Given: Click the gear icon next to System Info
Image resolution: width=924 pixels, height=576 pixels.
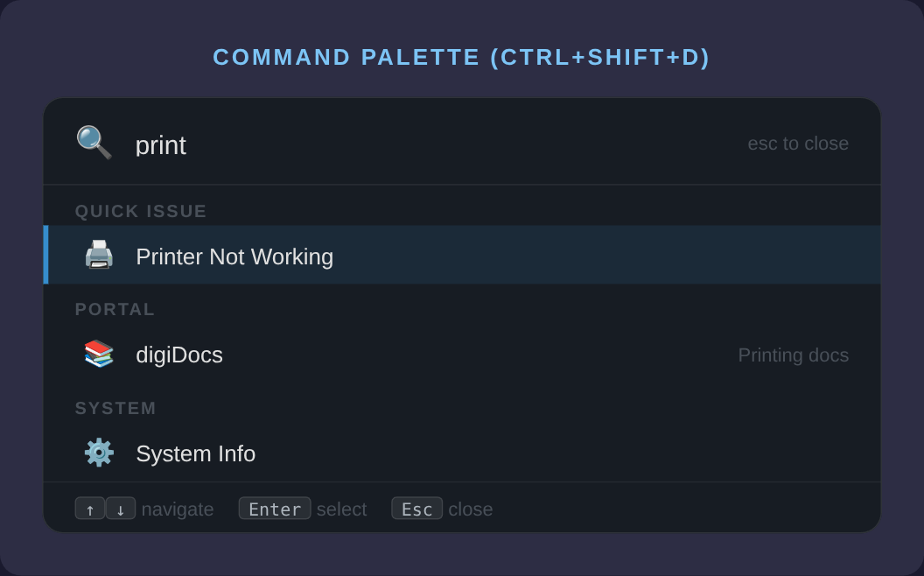Looking at the screenshot, I should pyautogui.click(x=99, y=453).
